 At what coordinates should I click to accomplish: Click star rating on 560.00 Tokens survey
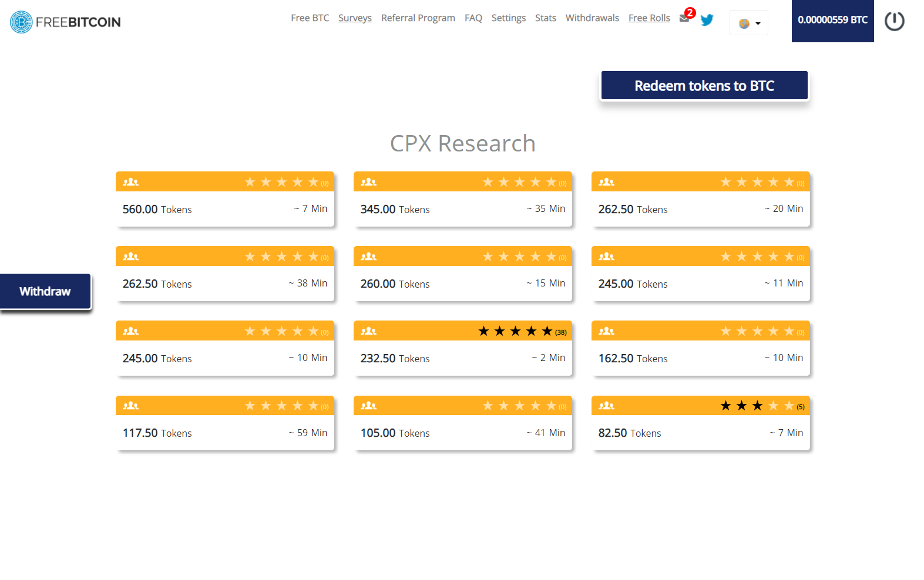[287, 182]
